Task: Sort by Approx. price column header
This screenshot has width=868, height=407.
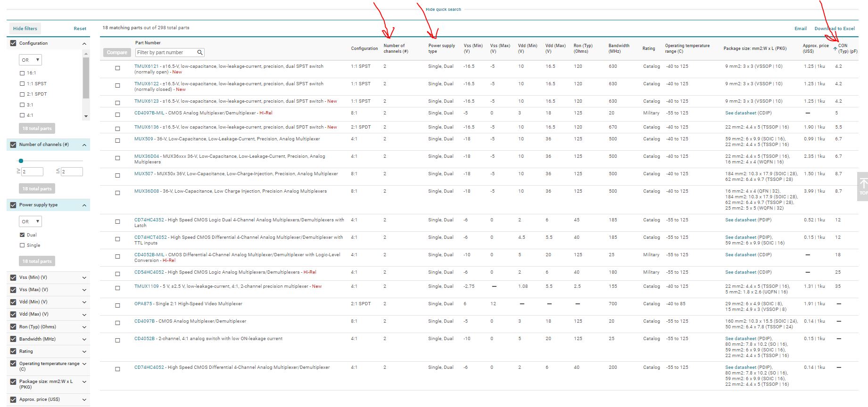Action: pos(816,49)
